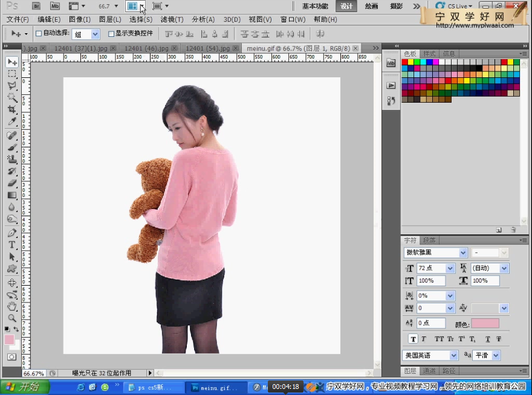Open the leading (自动) dropdown
The height and width of the screenshot is (395, 532).
504,268
